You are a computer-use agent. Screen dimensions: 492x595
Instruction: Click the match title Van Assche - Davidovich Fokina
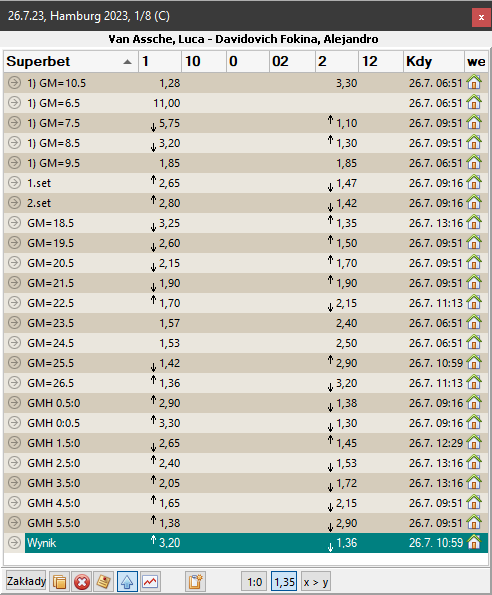243,39
